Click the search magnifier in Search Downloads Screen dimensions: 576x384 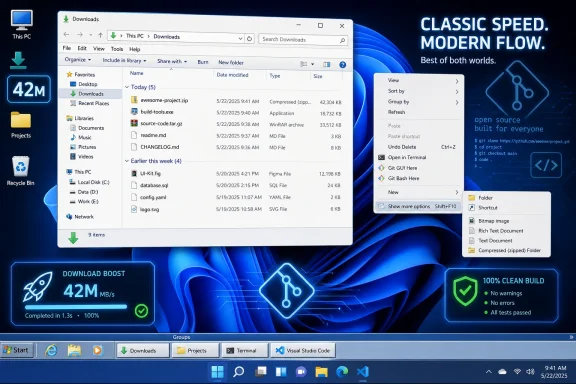[342, 40]
